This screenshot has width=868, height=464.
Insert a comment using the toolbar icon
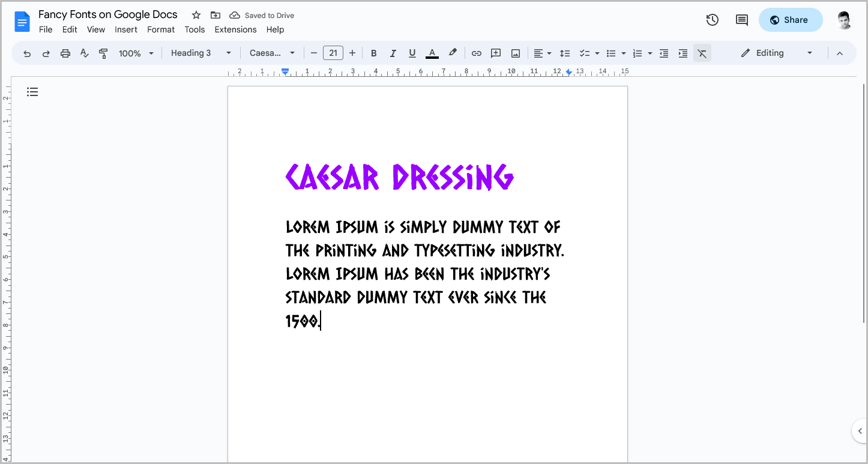[x=496, y=53]
